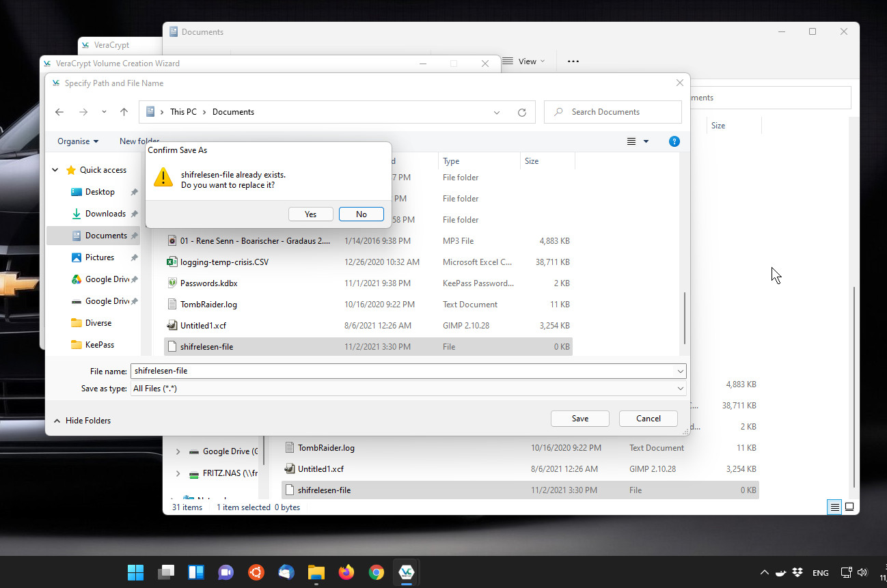Click the Back arrow in save dialog
This screenshot has height=588, width=887.
[x=59, y=112]
